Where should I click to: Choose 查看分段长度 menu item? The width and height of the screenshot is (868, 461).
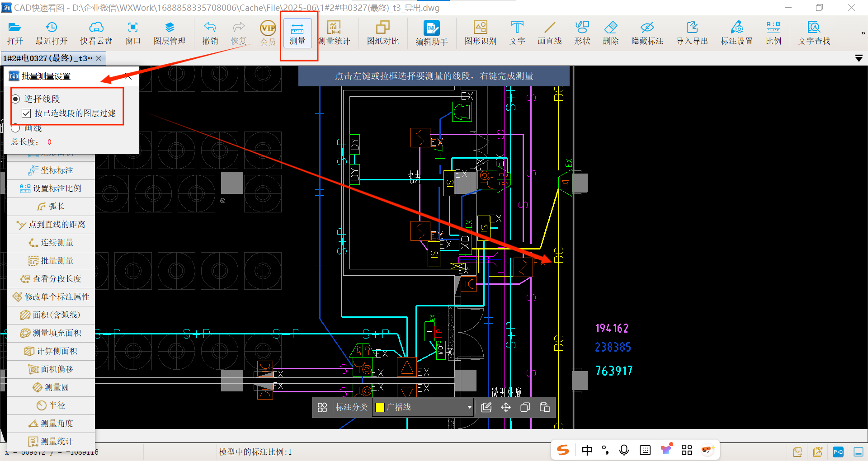51,279
